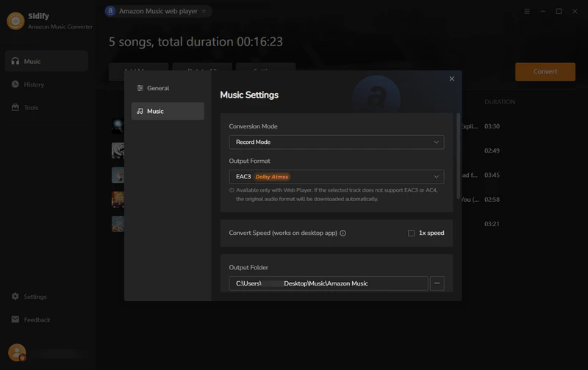Viewport: 588px width, 370px height.
Task: Open the Tools section in sidebar
Action: click(x=46, y=107)
